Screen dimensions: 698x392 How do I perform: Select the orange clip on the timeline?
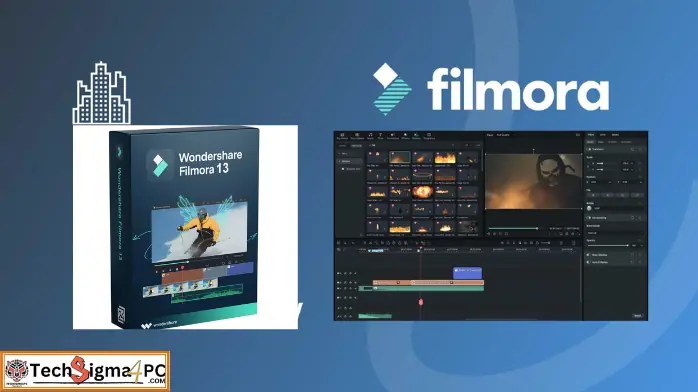[x=428, y=283]
